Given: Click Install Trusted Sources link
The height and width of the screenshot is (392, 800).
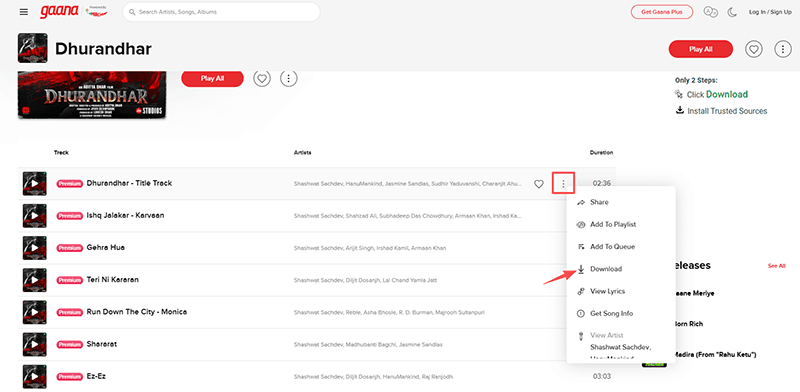Looking at the screenshot, I should coord(727,111).
